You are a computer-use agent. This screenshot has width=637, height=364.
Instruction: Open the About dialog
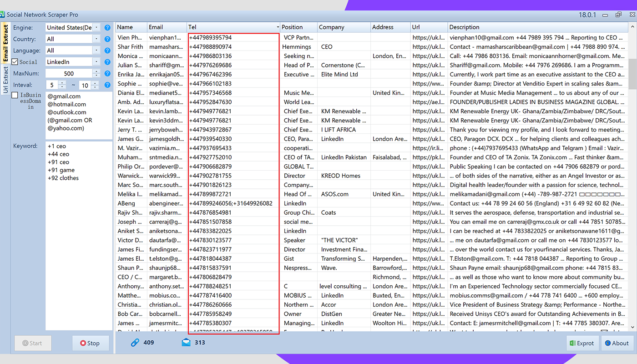pyautogui.click(x=617, y=343)
